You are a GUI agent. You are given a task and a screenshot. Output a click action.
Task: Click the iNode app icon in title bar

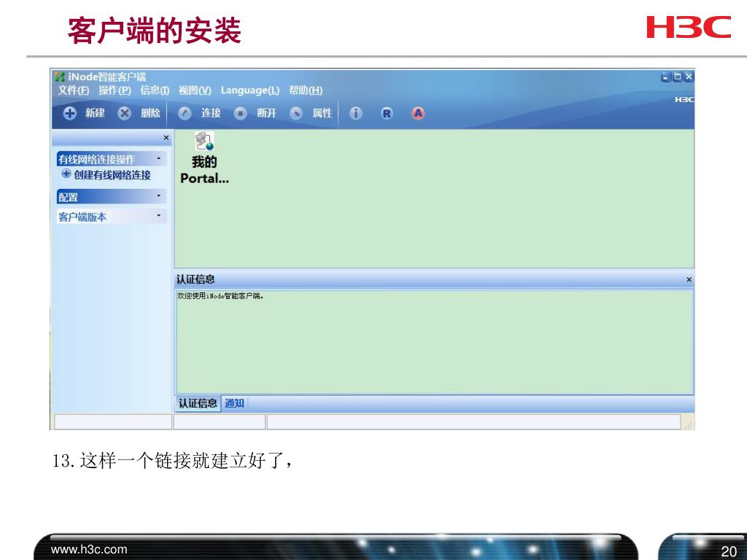coord(60,76)
